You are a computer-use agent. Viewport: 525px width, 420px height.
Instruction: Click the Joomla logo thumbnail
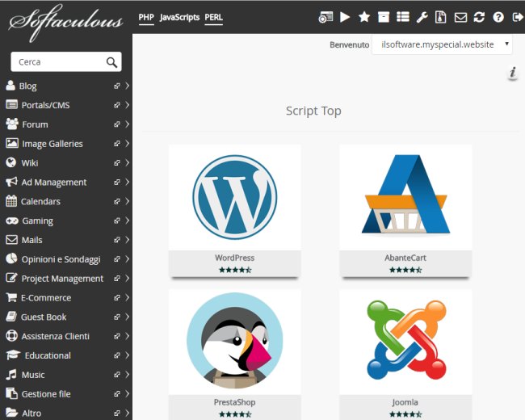(405, 342)
